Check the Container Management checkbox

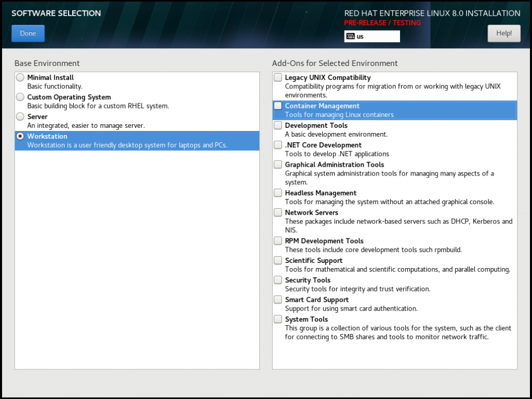pos(278,105)
